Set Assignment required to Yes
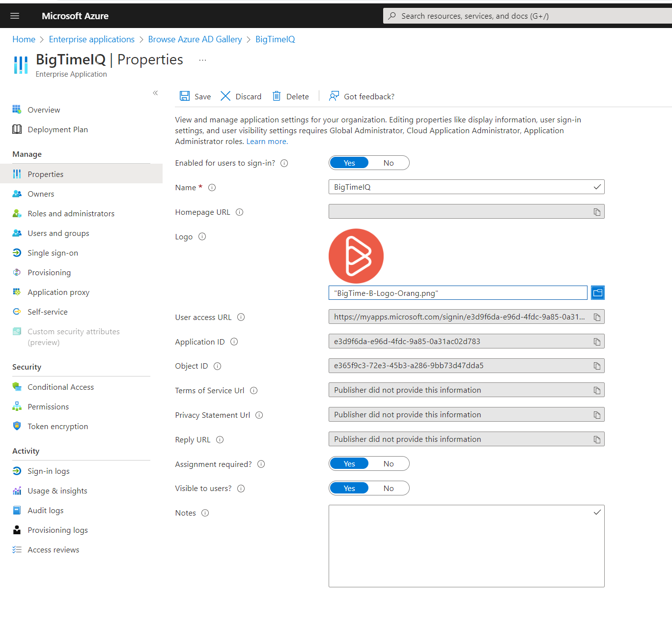672x636 pixels. [x=349, y=463]
